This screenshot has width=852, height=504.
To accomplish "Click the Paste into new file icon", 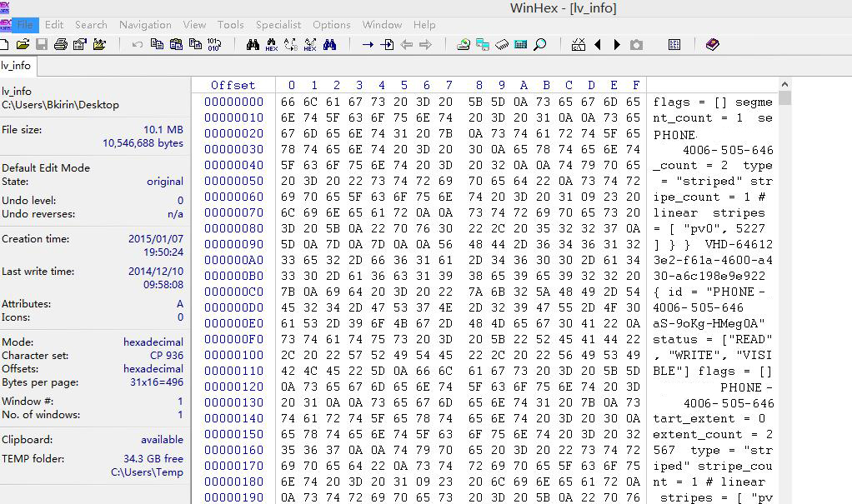I will [x=195, y=44].
